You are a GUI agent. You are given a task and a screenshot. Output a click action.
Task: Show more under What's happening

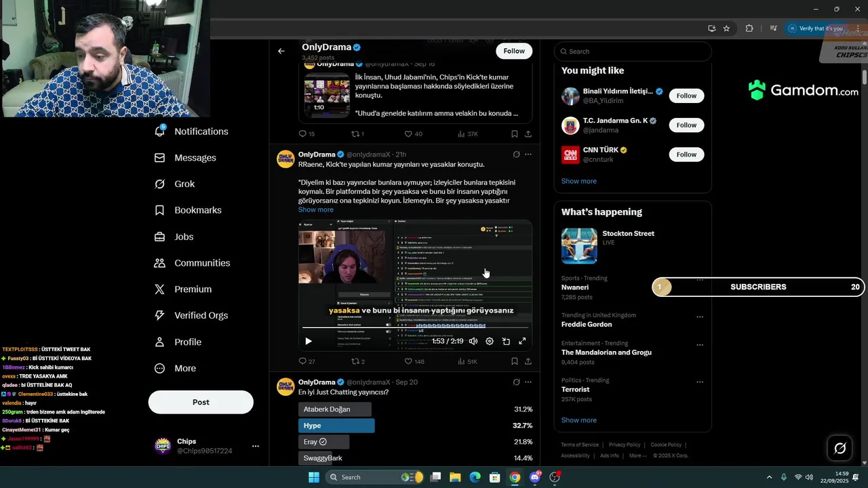(579, 420)
